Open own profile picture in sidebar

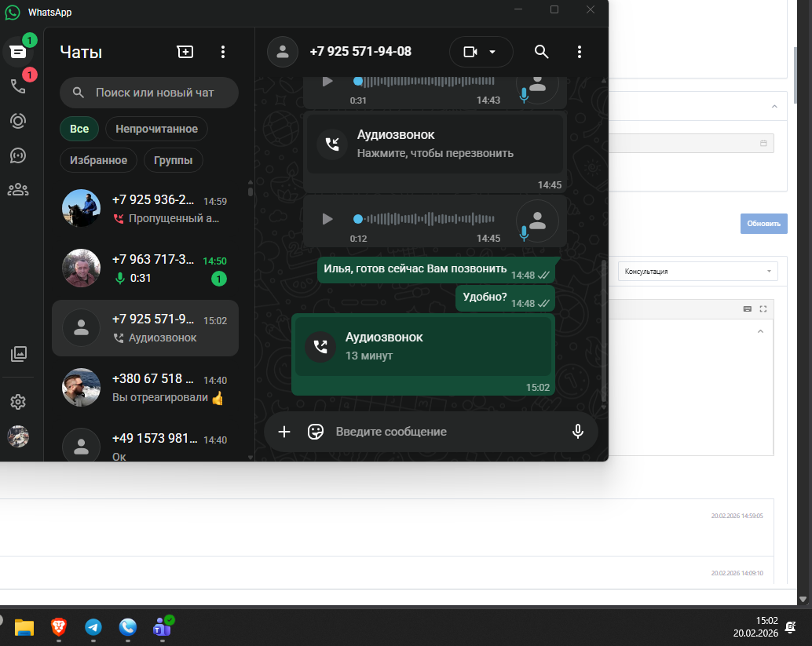(18, 436)
